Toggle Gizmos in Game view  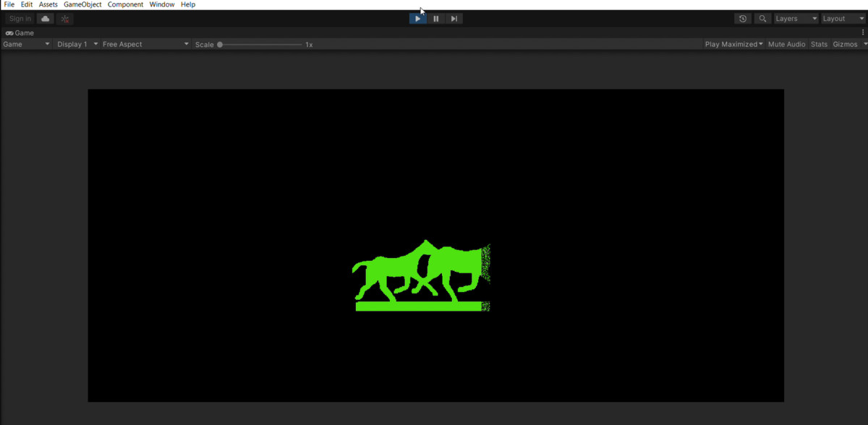tap(845, 44)
